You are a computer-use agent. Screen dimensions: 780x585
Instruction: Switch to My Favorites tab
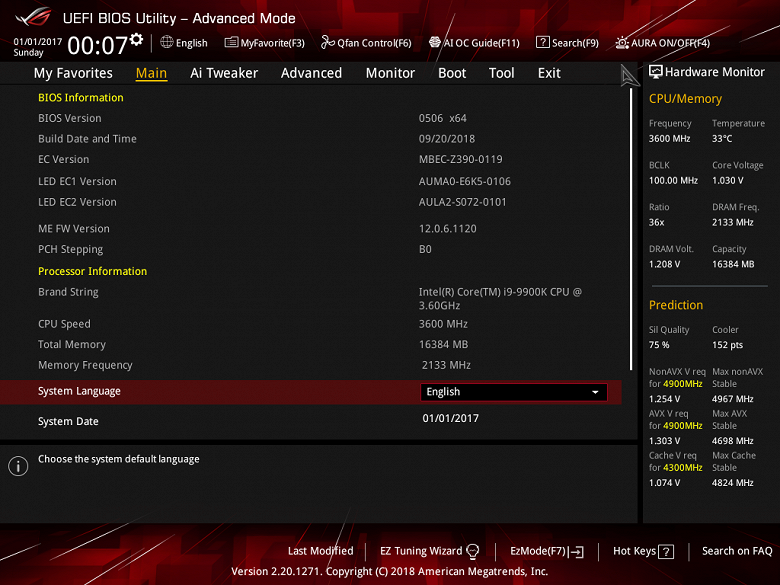73,73
